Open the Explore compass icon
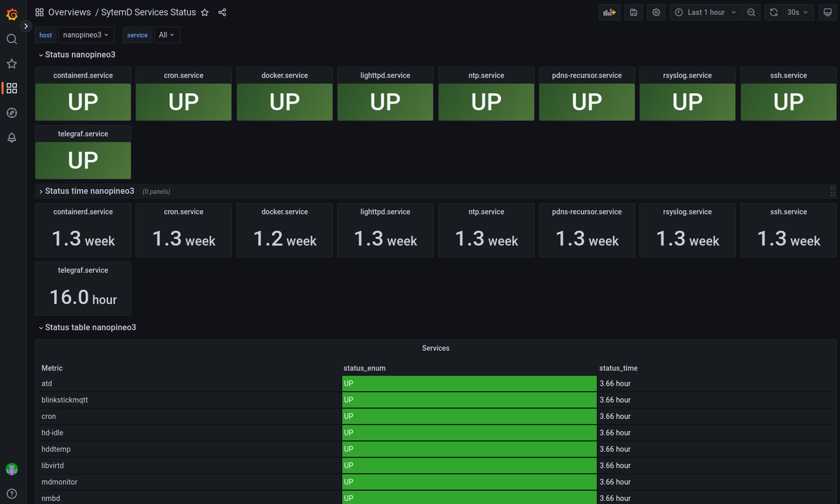 click(12, 113)
